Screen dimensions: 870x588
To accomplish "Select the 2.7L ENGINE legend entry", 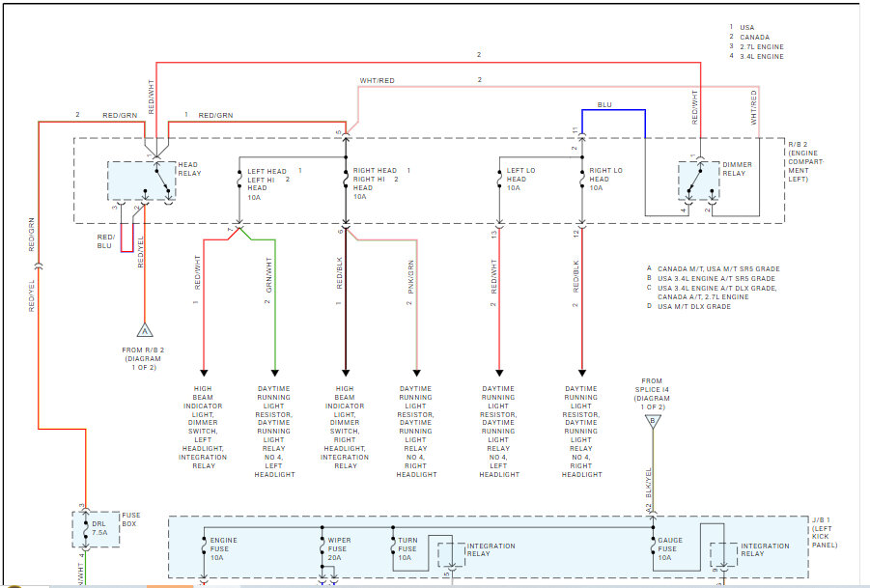I will point(762,46).
